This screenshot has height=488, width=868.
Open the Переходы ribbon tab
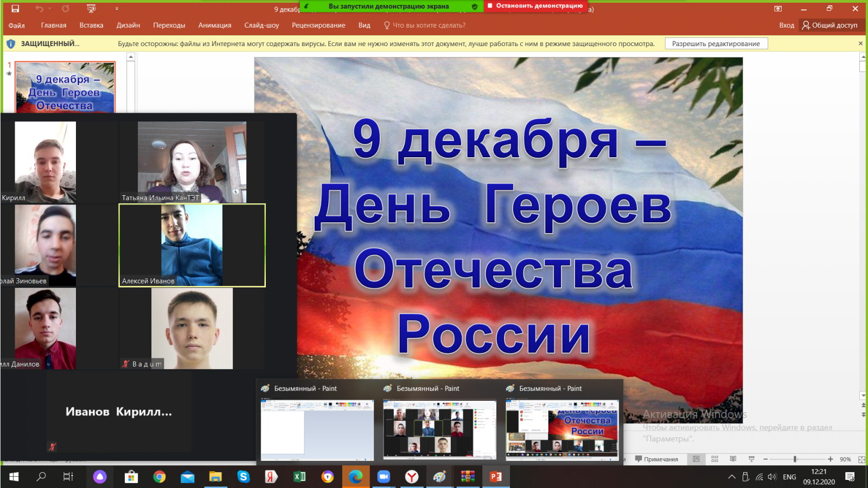pyautogui.click(x=169, y=25)
